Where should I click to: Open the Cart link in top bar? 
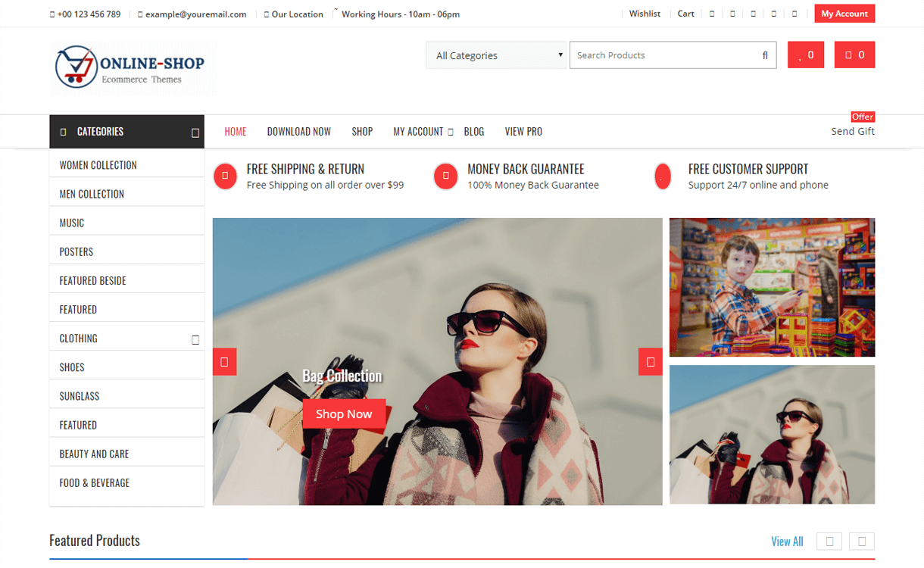coord(685,14)
